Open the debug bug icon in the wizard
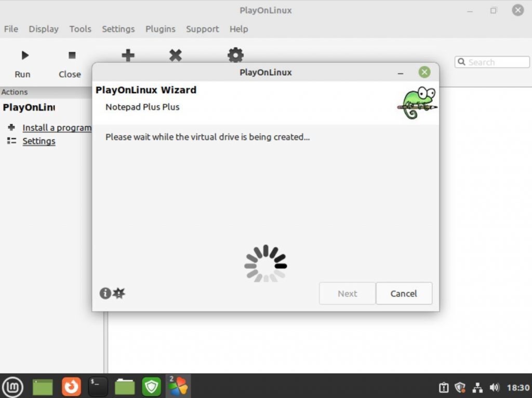 [118, 293]
